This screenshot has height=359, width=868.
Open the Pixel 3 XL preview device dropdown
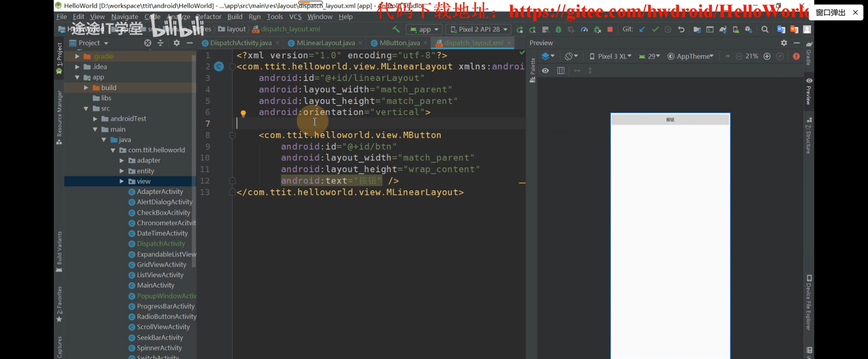click(x=610, y=56)
